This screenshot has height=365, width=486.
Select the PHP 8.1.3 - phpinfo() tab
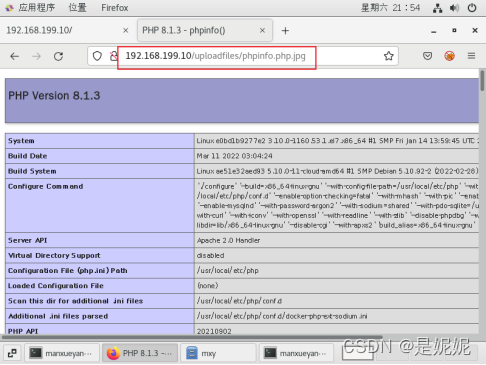click(x=205, y=30)
